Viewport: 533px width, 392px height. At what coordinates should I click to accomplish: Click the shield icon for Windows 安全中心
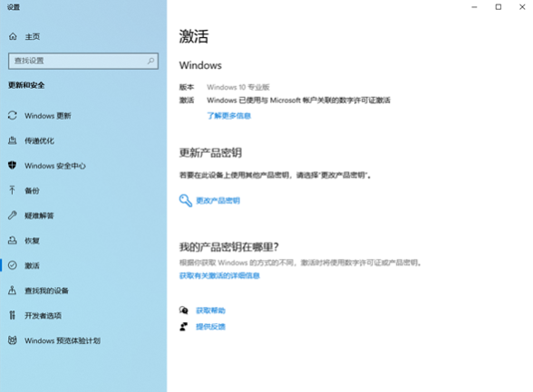pos(13,166)
